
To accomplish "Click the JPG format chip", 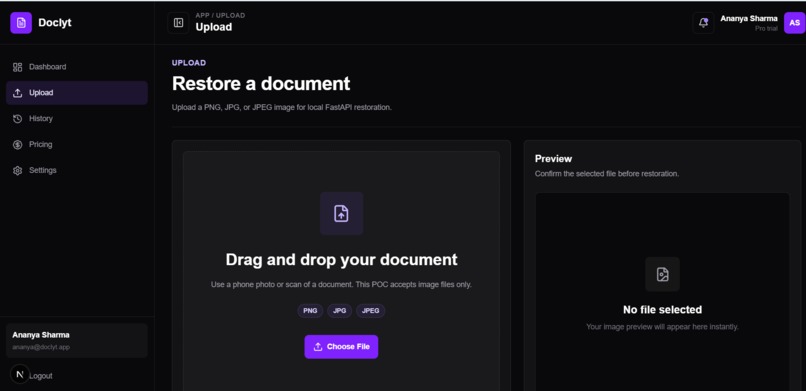I will point(339,311).
